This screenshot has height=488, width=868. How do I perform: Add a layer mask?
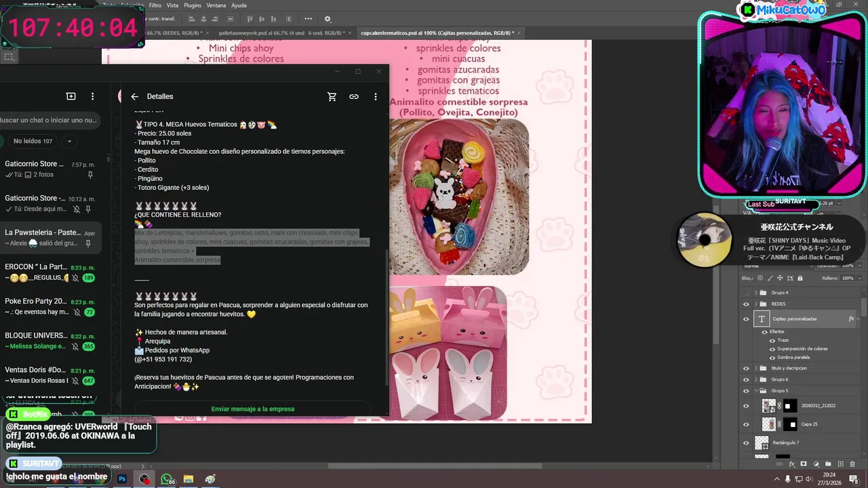click(804, 464)
